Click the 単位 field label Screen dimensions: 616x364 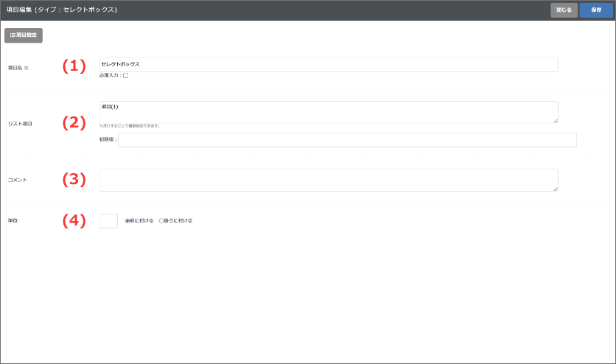13,220
